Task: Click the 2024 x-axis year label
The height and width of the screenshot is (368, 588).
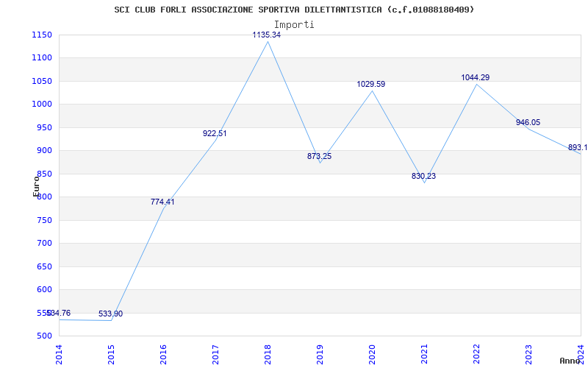Action: tap(581, 355)
